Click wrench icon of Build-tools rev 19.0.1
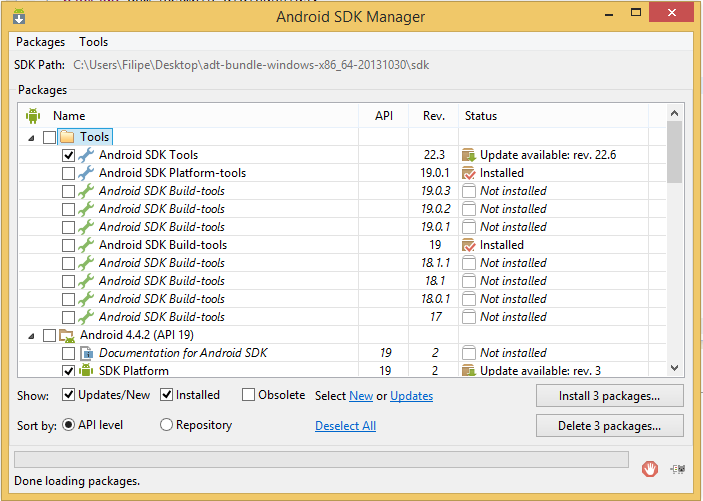This screenshot has width=703, height=501. tap(86, 227)
